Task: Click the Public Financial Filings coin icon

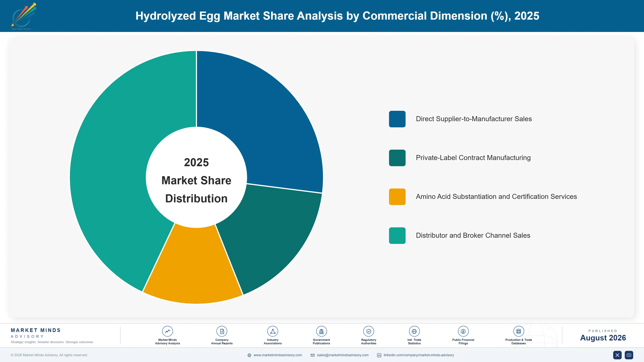Action: pos(463,331)
